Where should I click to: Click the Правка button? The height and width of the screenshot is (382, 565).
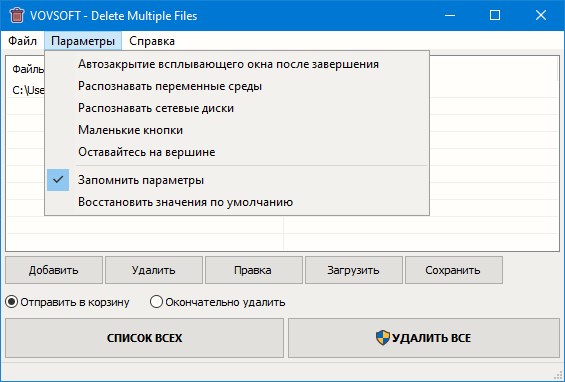[254, 270]
